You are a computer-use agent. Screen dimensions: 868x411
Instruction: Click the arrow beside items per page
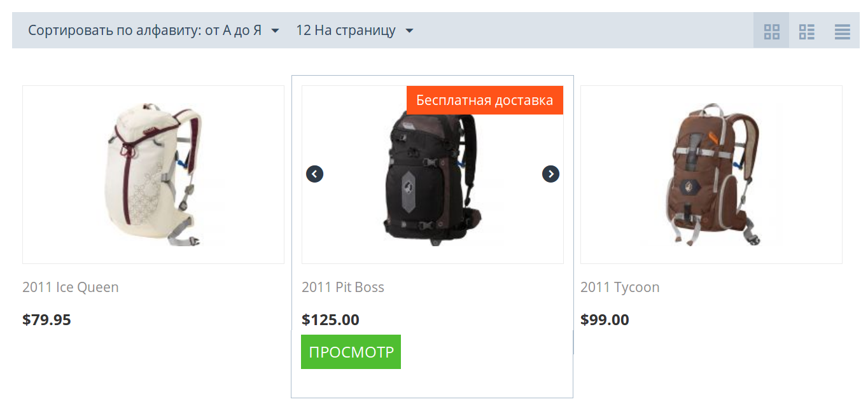pyautogui.click(x=409, y=31)
